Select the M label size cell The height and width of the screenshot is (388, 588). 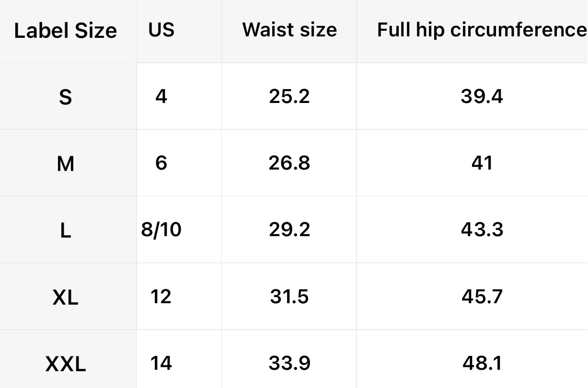coord(66,164)
